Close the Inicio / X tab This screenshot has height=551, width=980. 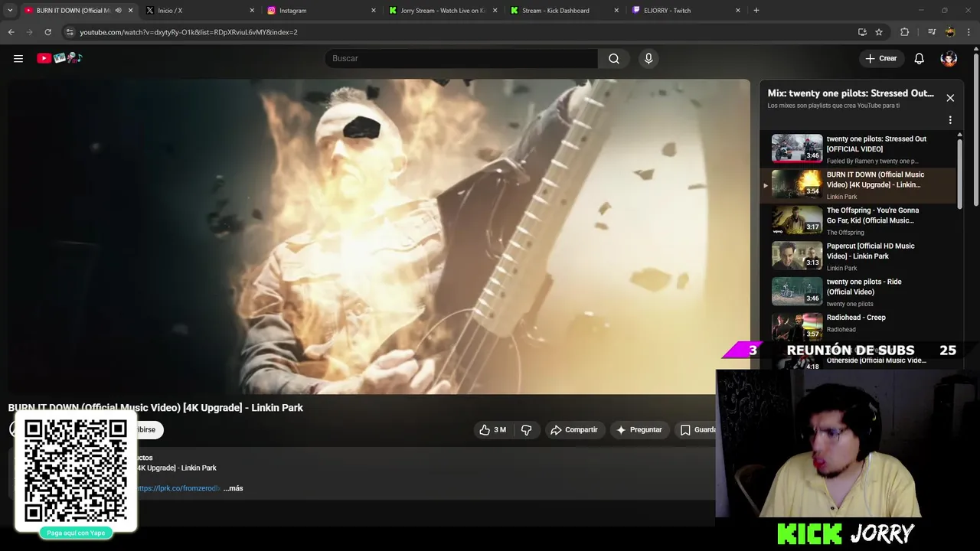252,11
